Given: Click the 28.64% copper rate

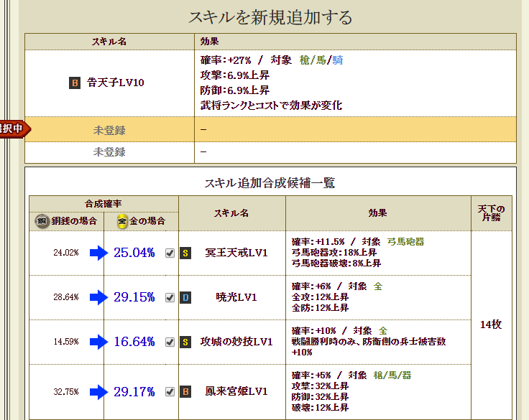Looking at the screenshot, I should click(x=66, y=297).
